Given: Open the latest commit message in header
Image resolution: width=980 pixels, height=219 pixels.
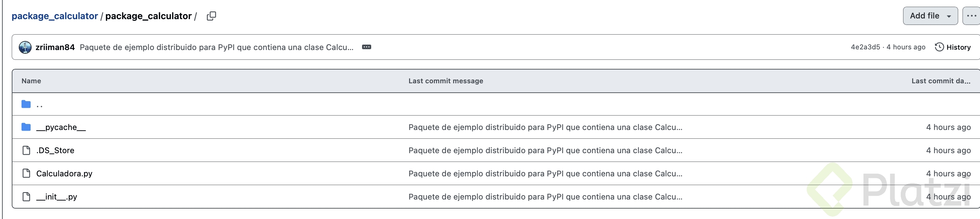Looking at the screenshot, I should pos(216,47).
